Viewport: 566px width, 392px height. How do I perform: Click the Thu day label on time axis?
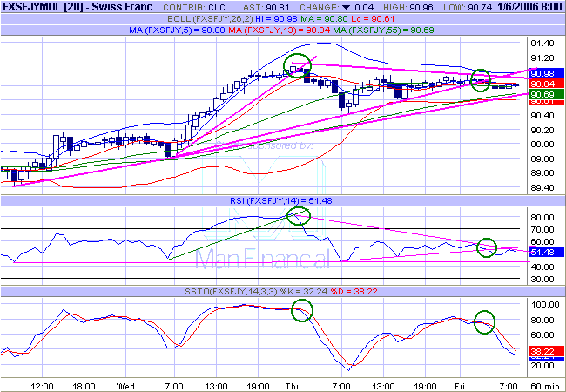(293, 386)
